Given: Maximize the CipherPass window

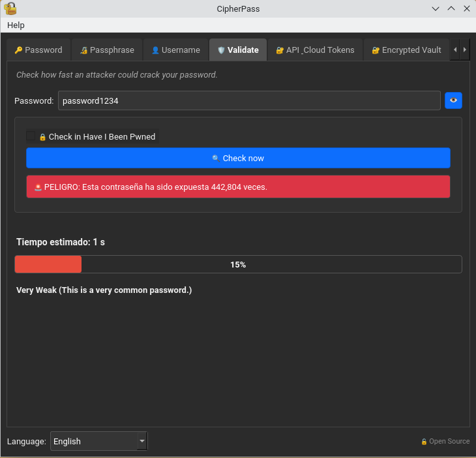Looking at the screenshot, I should tap(451, 8).
